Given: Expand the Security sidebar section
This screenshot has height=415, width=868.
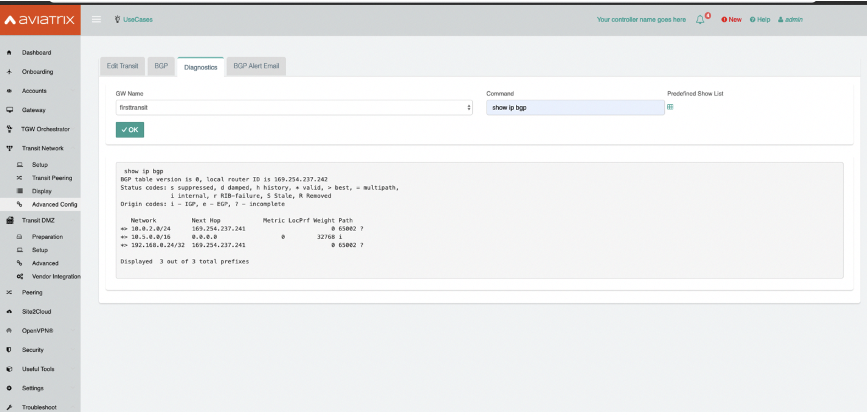Looking at the screenshot, I should pos(33,350).
